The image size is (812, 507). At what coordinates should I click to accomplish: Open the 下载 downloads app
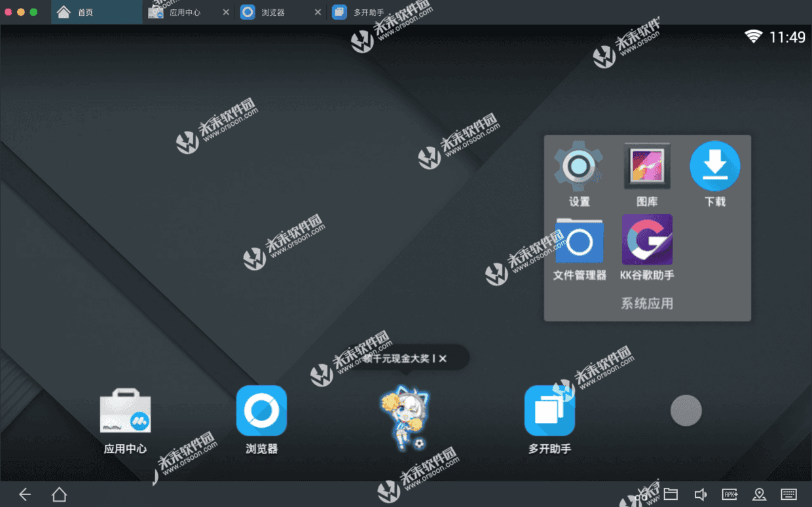click(715, 166)
